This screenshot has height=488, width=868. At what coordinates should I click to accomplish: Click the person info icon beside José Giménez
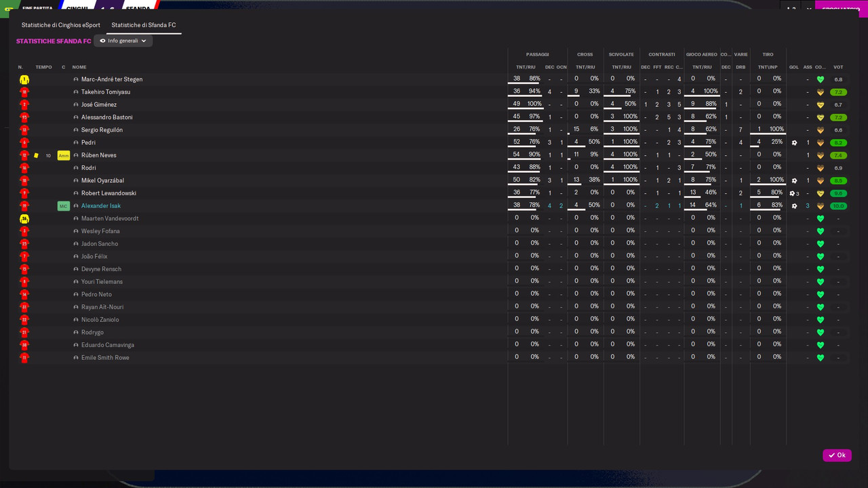pos(76,105)
